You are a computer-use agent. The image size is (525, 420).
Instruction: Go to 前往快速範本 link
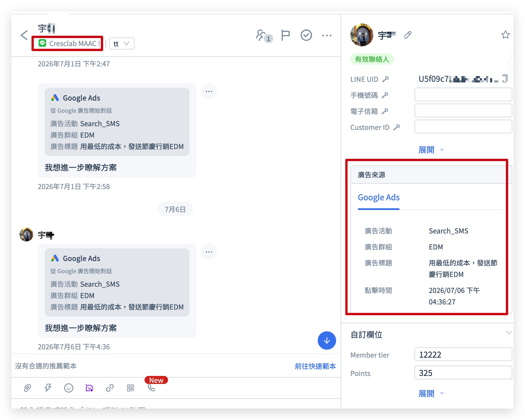[315, 366]
